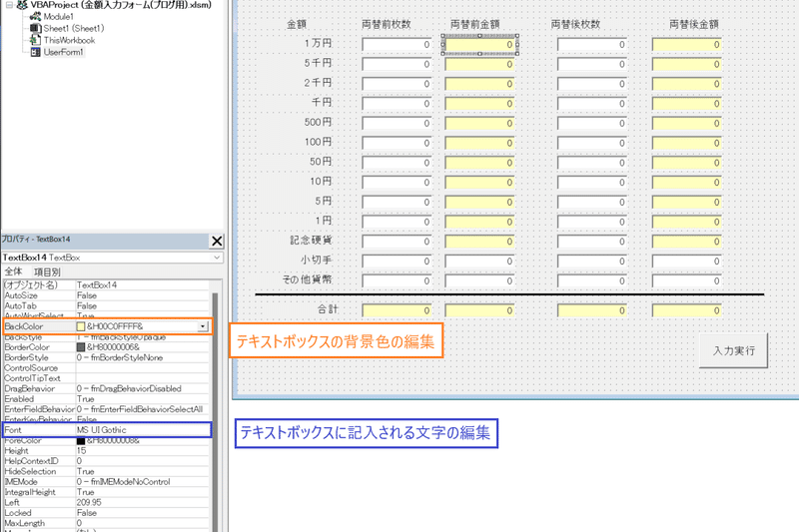Viewport: 799px width, 532px height.
Task: Close the properties panel with X
Action: [217, 241]
